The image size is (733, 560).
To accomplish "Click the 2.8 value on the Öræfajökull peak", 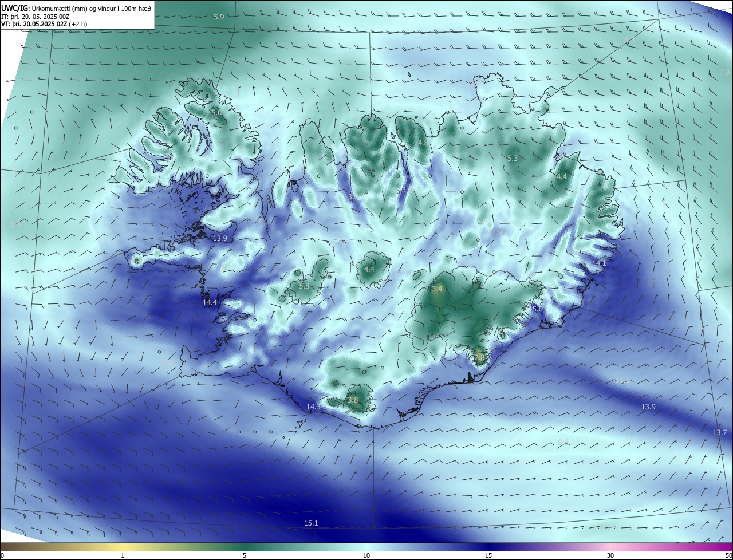I will pyautogui.click(x=479, y=357).
